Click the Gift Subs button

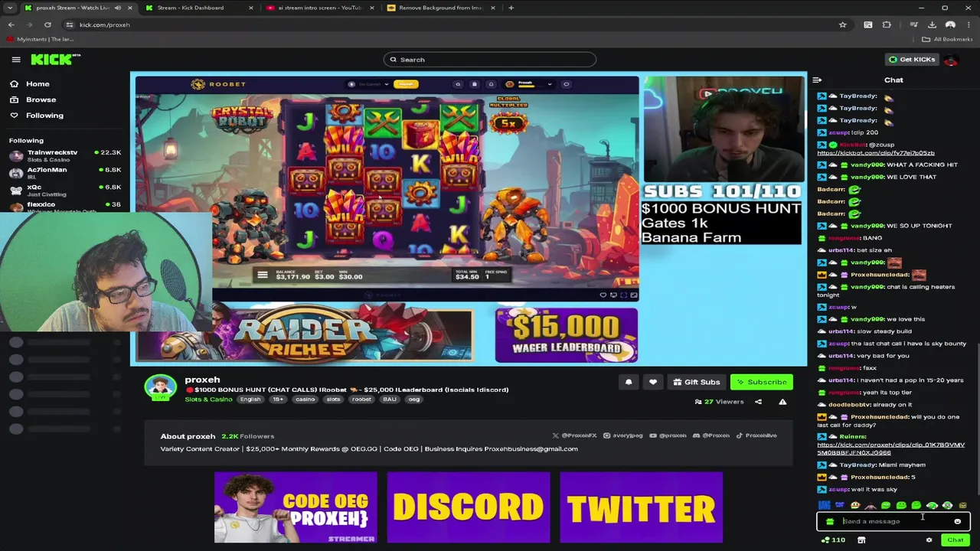pos(696,382)
